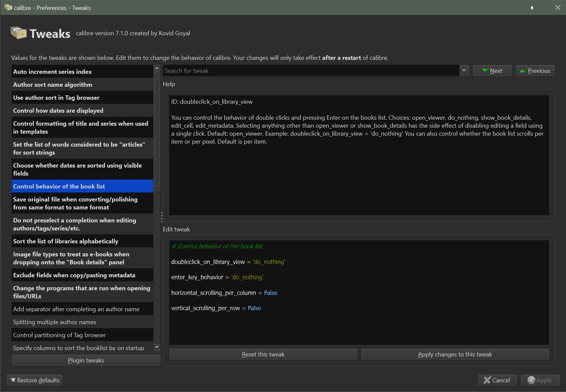This screenshot has width=566, height=392.
Task: Select Sort the list of libraries alphabetically
Action: click(x=82, y=241)
